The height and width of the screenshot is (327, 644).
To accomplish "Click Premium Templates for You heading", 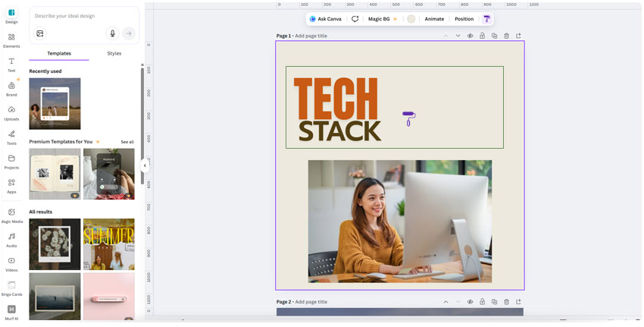I will tap(61, 142).
